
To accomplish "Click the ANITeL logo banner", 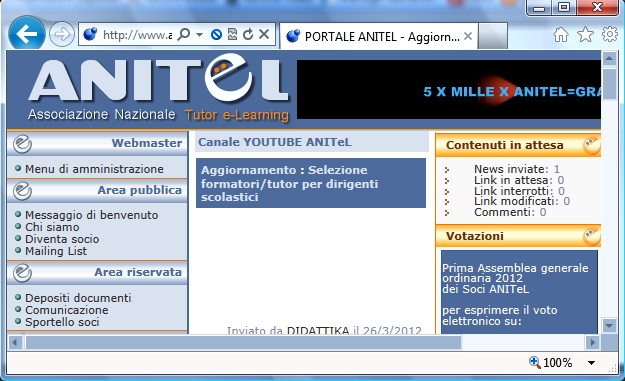I will (159, 88).
